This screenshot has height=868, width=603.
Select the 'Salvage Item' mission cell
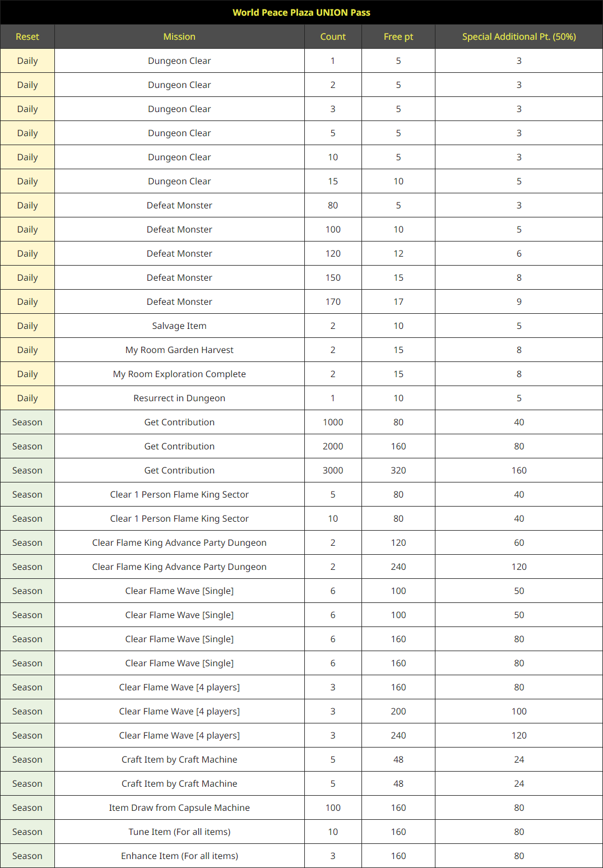pos(179,326)
